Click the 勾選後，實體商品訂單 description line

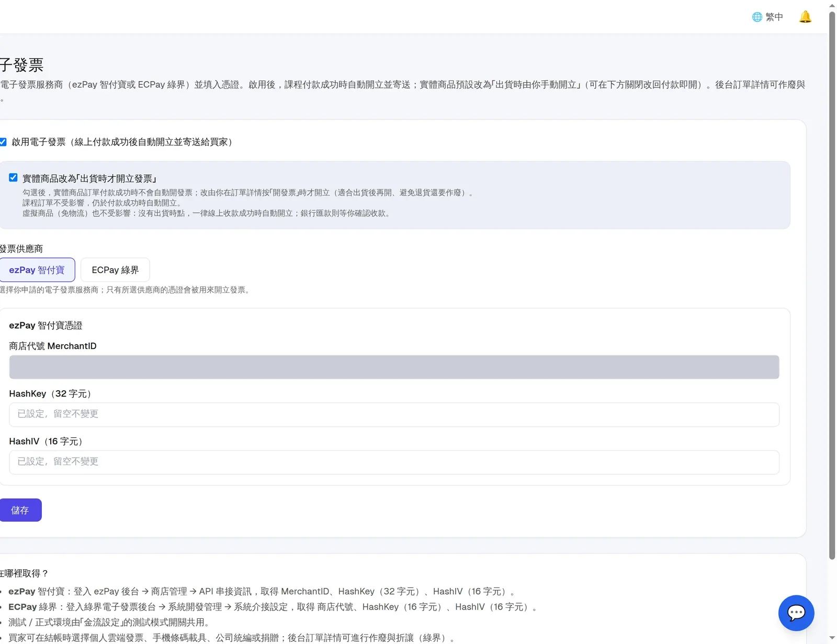248,193
